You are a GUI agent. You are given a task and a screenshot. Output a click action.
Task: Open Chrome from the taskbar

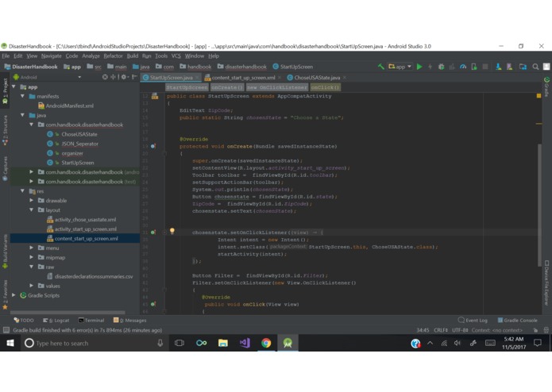tap(266, 343)
